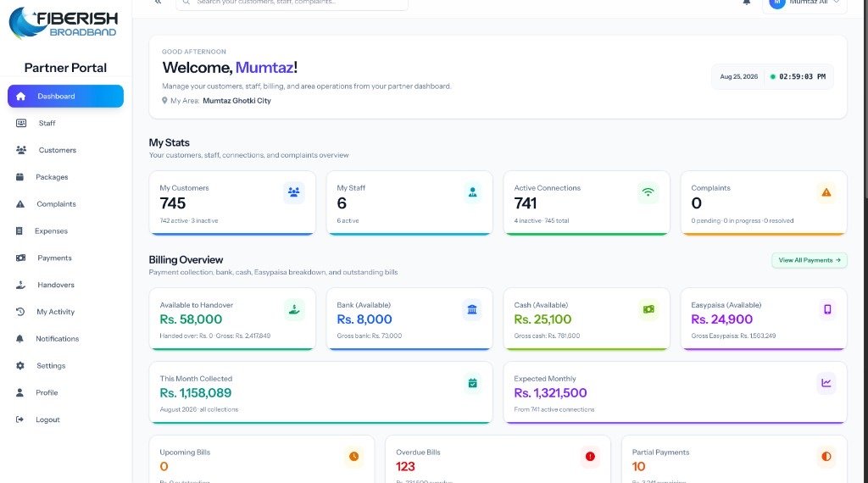Click the Partial Payments count 10
Screen dimensions: 868x483
click(x=639, y=466)
